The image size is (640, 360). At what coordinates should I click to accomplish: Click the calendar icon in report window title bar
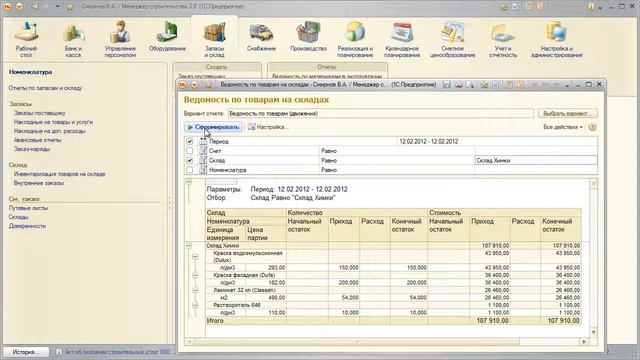(x=521, y=84)
